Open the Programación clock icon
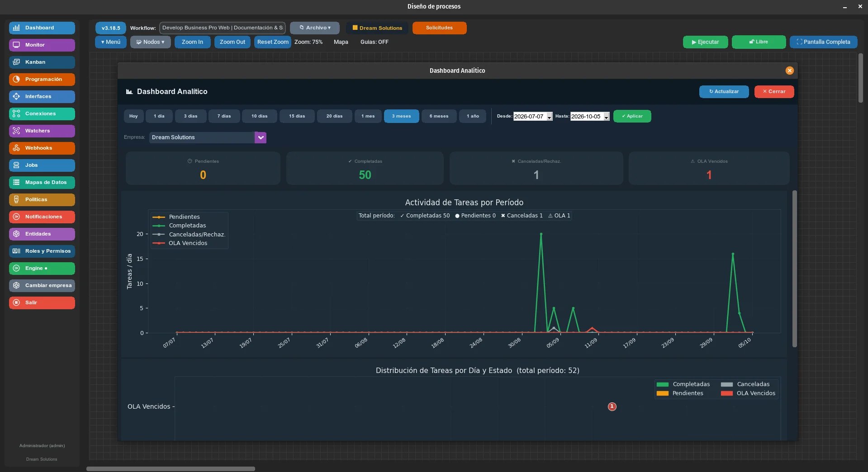The width and height of the screenshot is (868, 472). pos(16,79)
